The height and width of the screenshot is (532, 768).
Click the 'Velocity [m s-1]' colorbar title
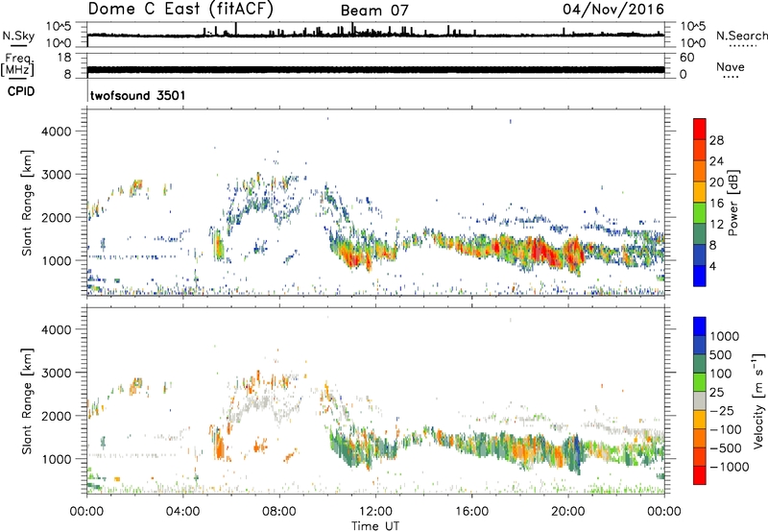(758, 399)
